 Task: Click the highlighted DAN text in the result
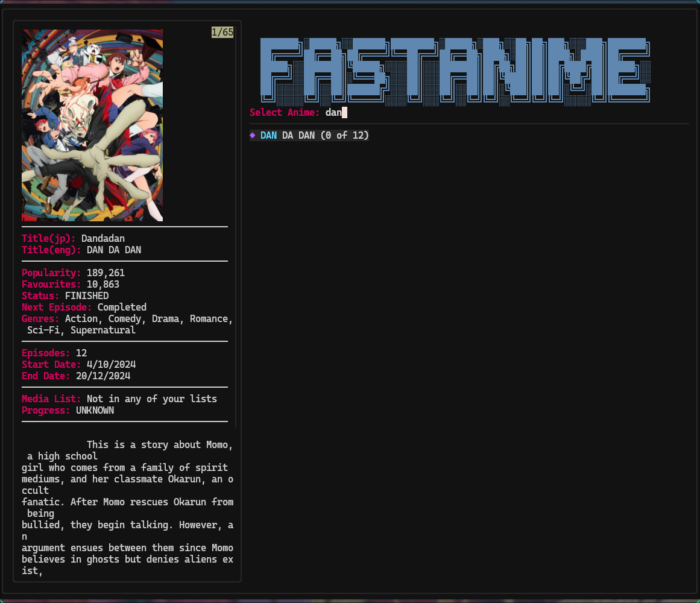[268, 135]
